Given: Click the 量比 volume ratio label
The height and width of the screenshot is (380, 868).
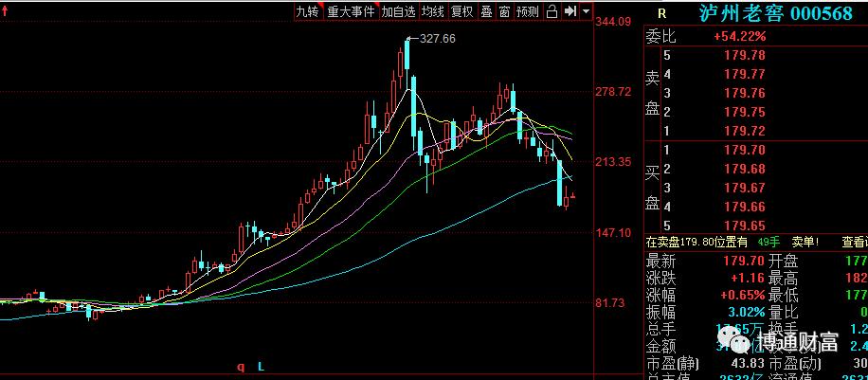Looking at the screenshot, I should click(x=784, y=313).
